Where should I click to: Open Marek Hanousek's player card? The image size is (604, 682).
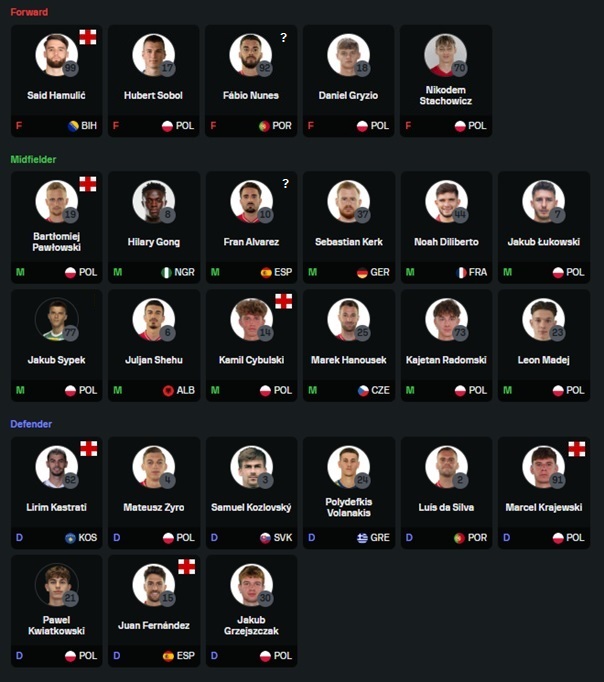[349, 346]
